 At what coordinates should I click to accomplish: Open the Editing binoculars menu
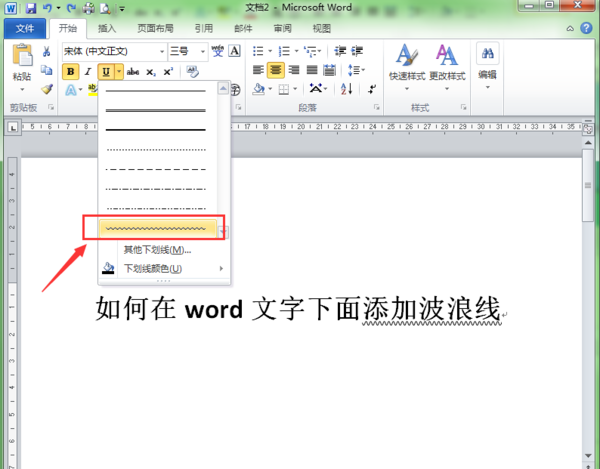tap(488, 66)
